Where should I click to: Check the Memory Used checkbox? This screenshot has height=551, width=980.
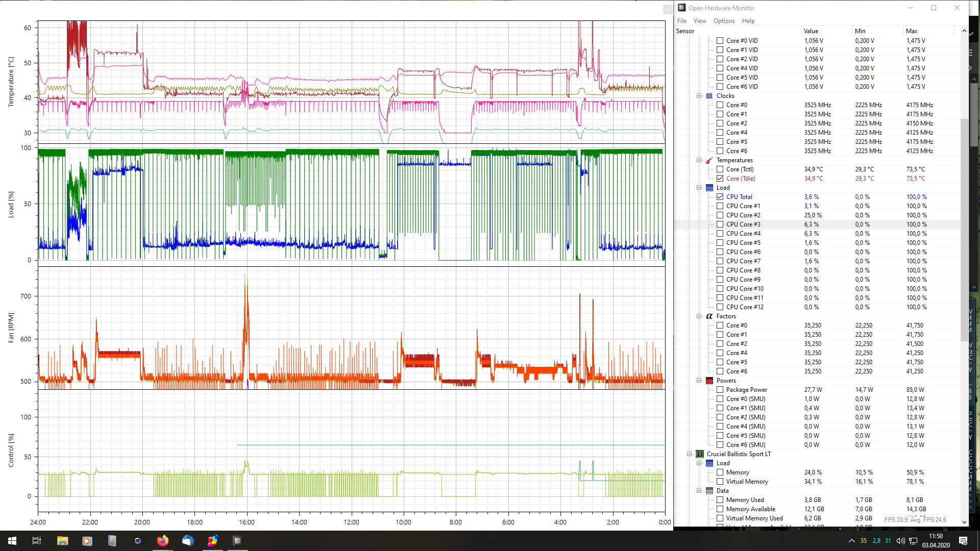pos(720,500)
